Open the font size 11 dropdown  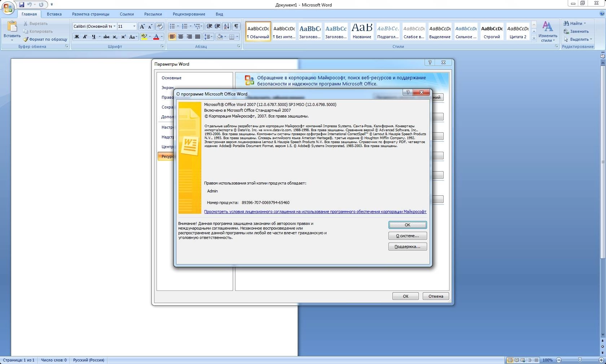click(x=134, y=26)
